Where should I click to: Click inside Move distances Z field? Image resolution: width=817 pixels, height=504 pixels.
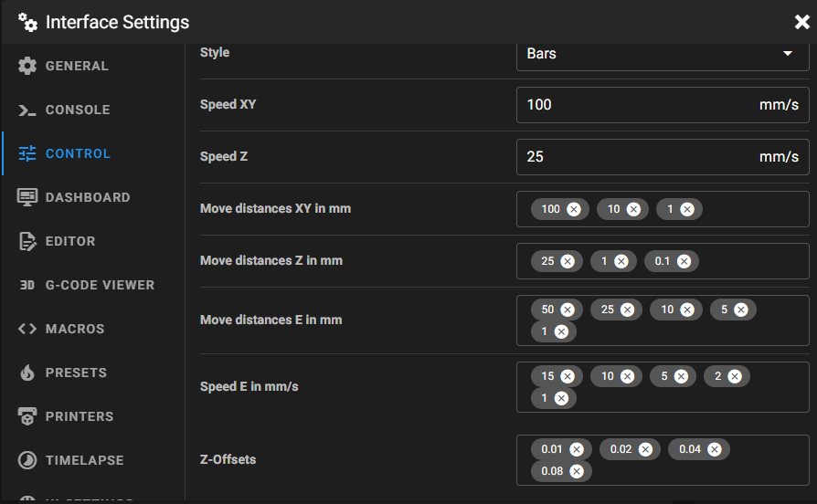pos(663,261)
